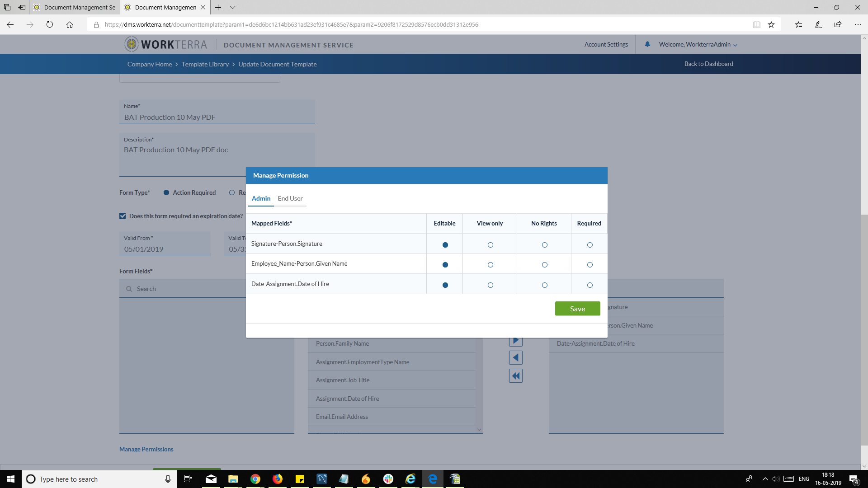868x488 pixels.
Task: Open Chrome from the taskbar
Action: coord(255,479)
